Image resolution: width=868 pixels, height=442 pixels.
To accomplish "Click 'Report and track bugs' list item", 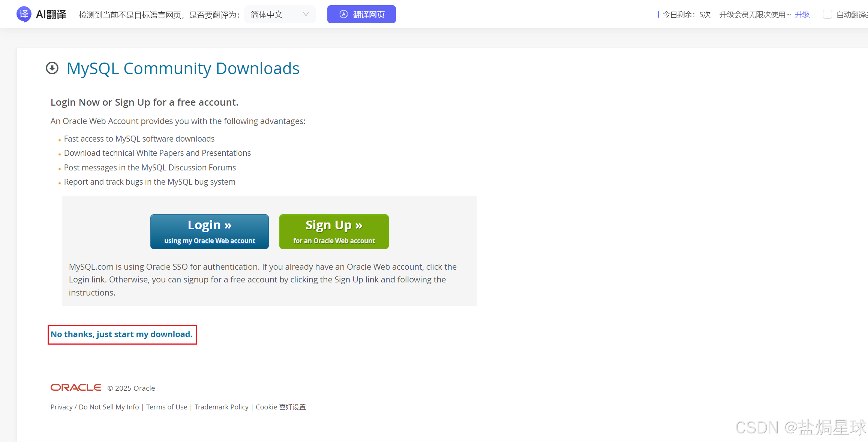I will coord(150,182).
